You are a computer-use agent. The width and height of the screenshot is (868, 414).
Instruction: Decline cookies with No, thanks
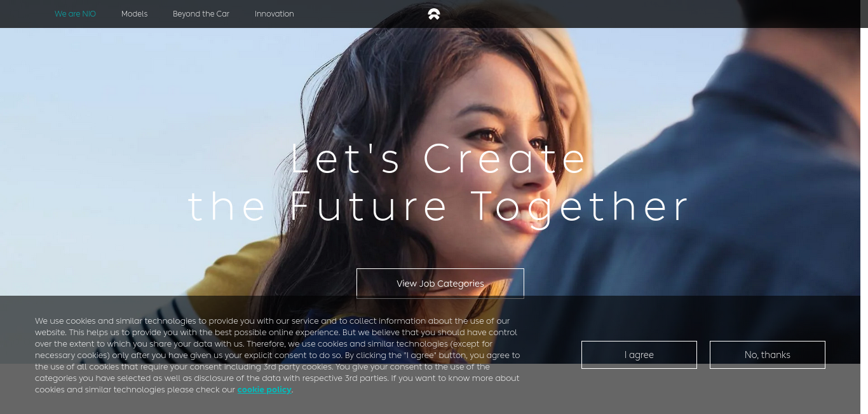coord(768,355)
